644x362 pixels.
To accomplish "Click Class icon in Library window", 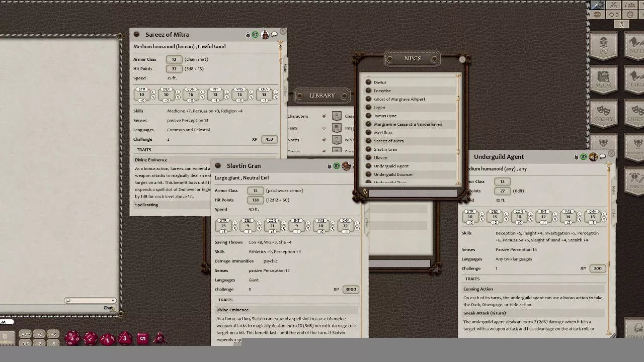I will 337,116.
